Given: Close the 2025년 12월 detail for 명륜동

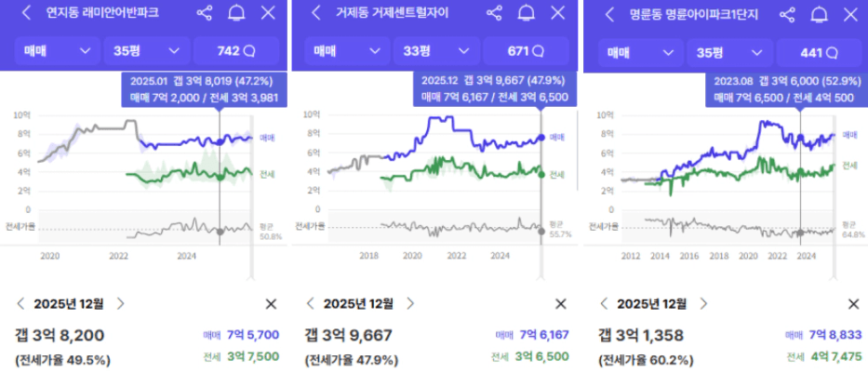Looking at the screenshot, I should coord(851,304).
